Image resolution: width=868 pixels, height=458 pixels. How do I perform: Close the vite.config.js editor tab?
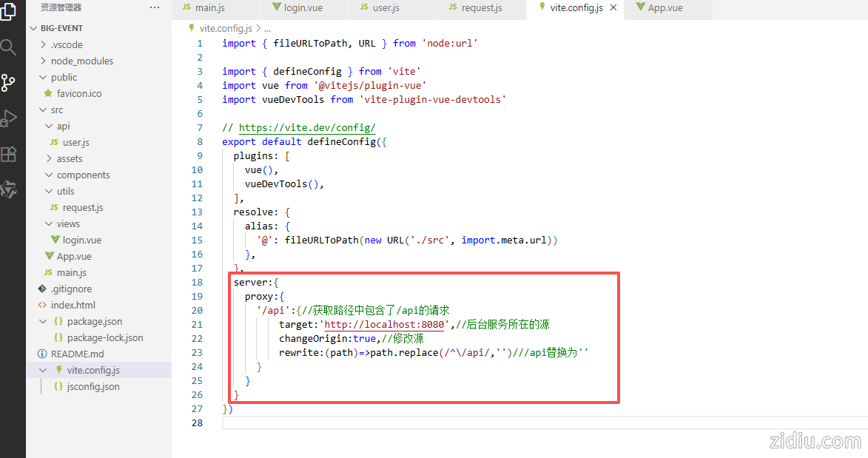pos(613,8)
